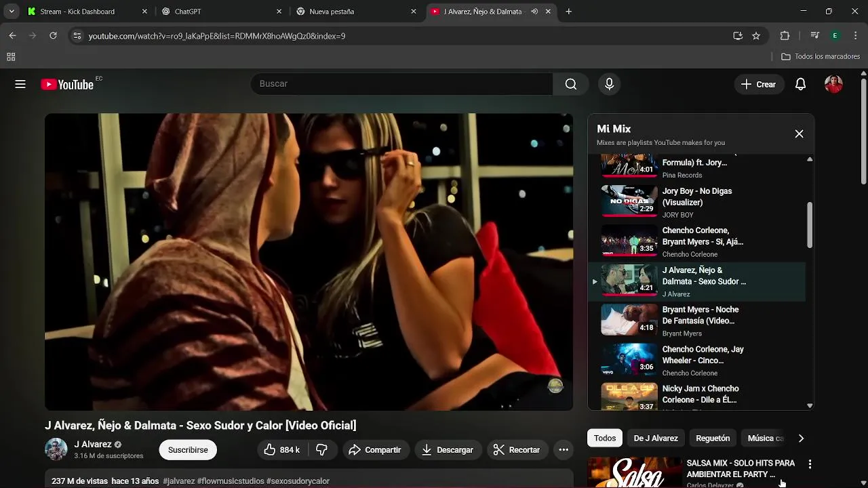Click the Recortar clip button
Image resolution: width=868 pixels, height=488 pixels.
(x=517, y=450)
